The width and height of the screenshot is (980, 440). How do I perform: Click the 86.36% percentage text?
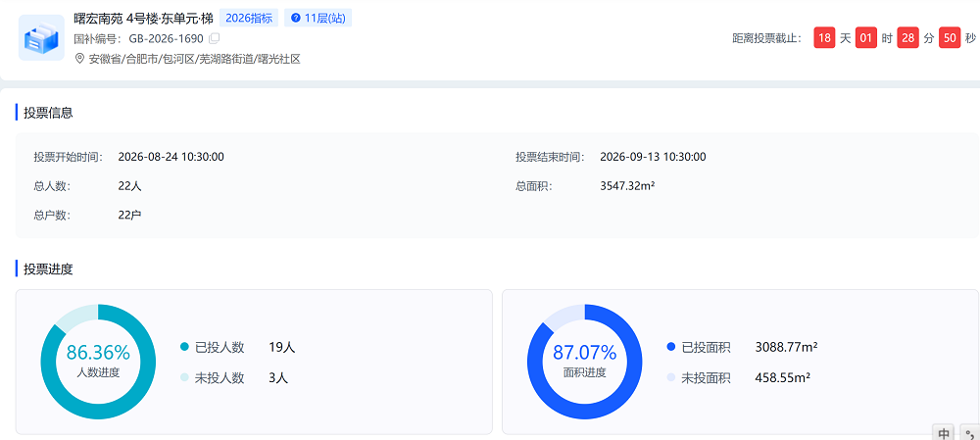[x=98, y=353]
